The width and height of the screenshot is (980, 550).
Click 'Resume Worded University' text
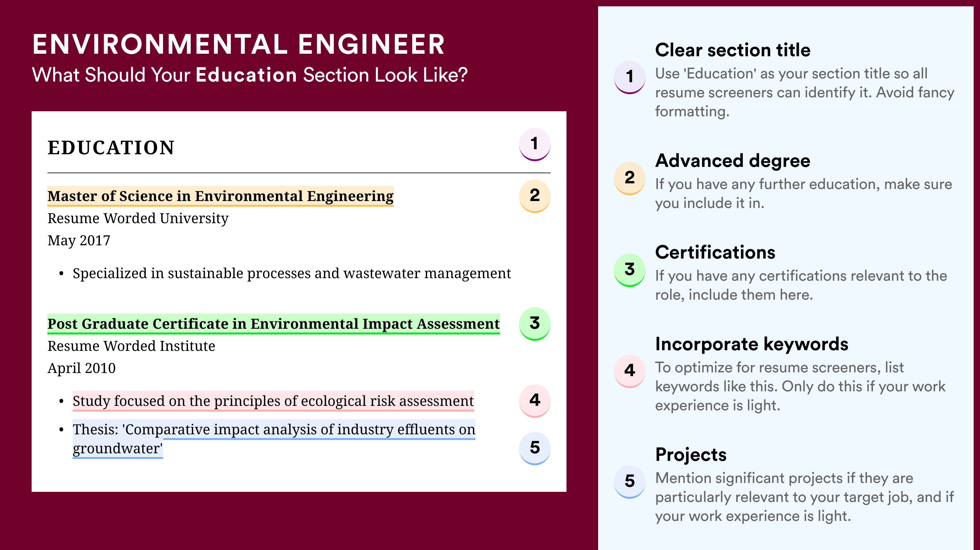coord(138,219)
